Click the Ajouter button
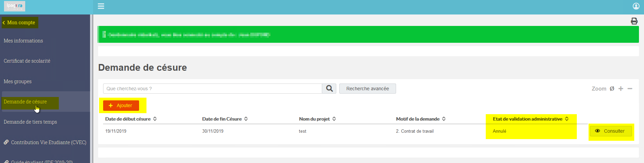The width and height of the screenshot is (644, 163). coord(121,105)
